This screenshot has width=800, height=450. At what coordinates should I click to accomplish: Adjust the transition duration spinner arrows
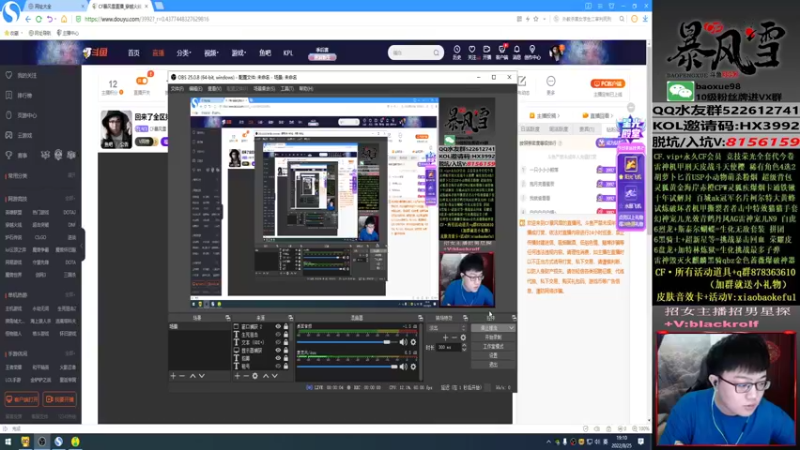(464, 347)
